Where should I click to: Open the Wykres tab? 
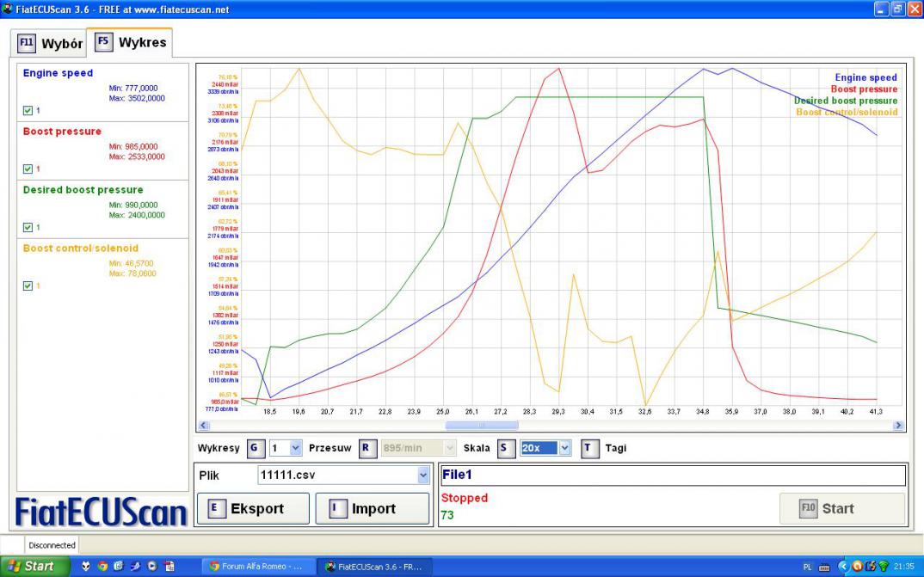click(x=130, y=42)
